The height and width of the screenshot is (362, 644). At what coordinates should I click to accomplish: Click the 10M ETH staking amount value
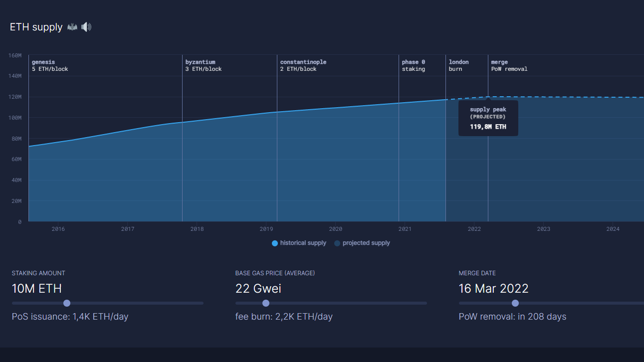point(37,288)
